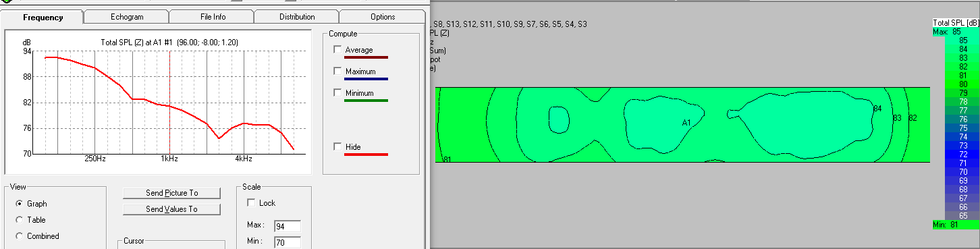Click the 84 contour label on map
Viewport: 980px width, 249px height.
pyautogui.click(x=877, y=109)
